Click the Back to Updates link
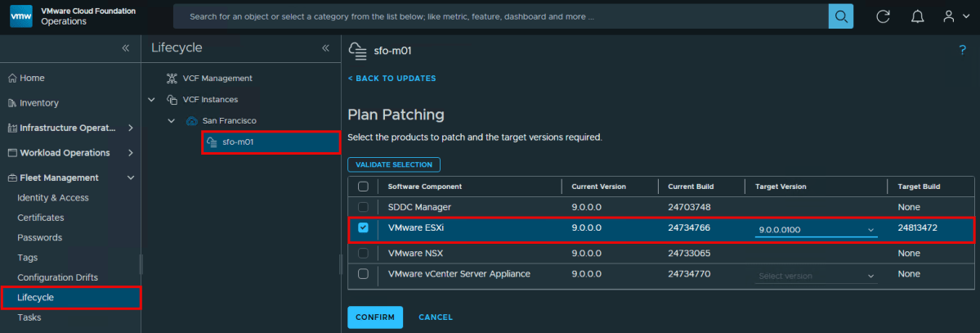 [x=392, y=79]
